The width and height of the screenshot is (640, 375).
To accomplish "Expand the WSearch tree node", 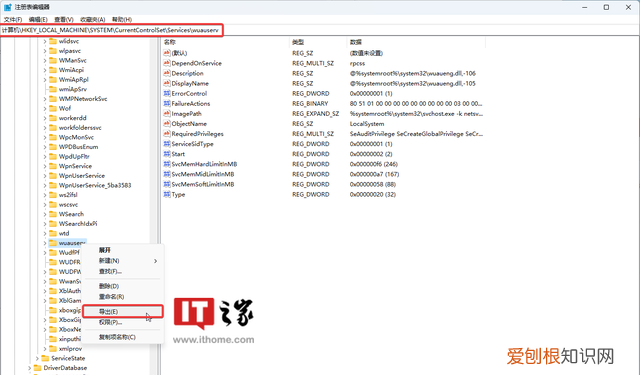I will tap(45, 214).
